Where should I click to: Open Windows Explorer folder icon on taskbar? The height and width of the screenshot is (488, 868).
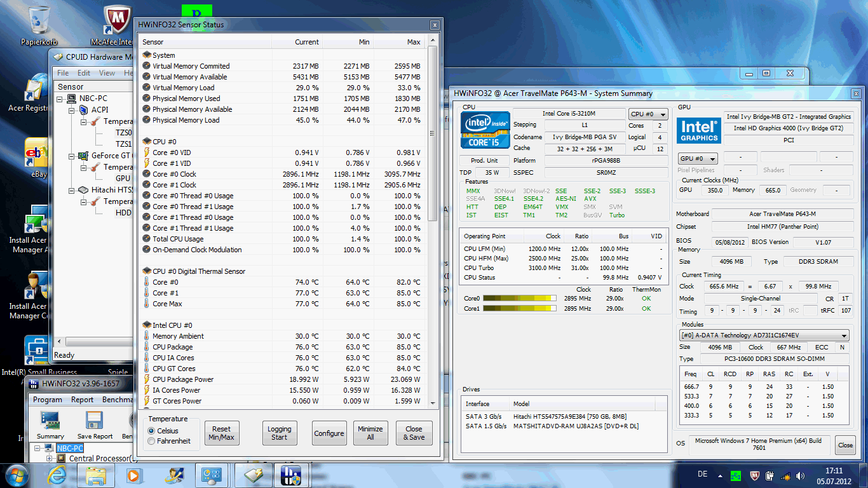96,475
